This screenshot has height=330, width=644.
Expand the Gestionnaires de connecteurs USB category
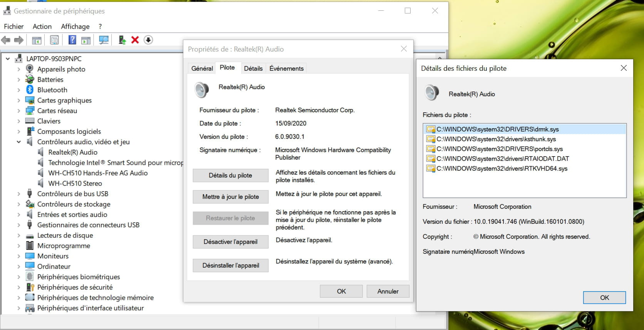point(18,225)
